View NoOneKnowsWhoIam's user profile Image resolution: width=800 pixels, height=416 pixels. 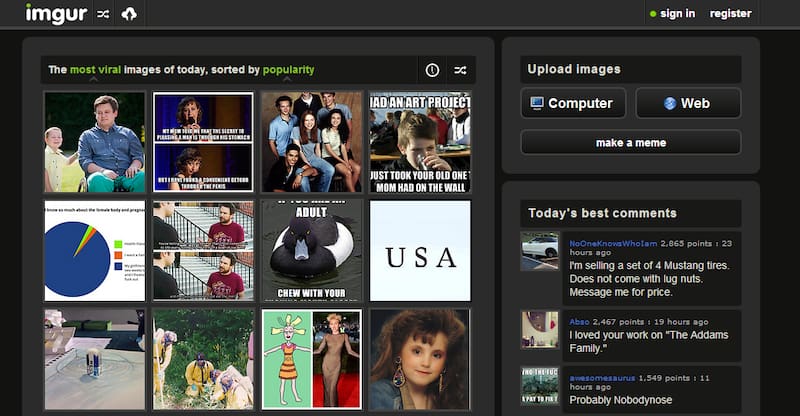(x=611, y=243)
